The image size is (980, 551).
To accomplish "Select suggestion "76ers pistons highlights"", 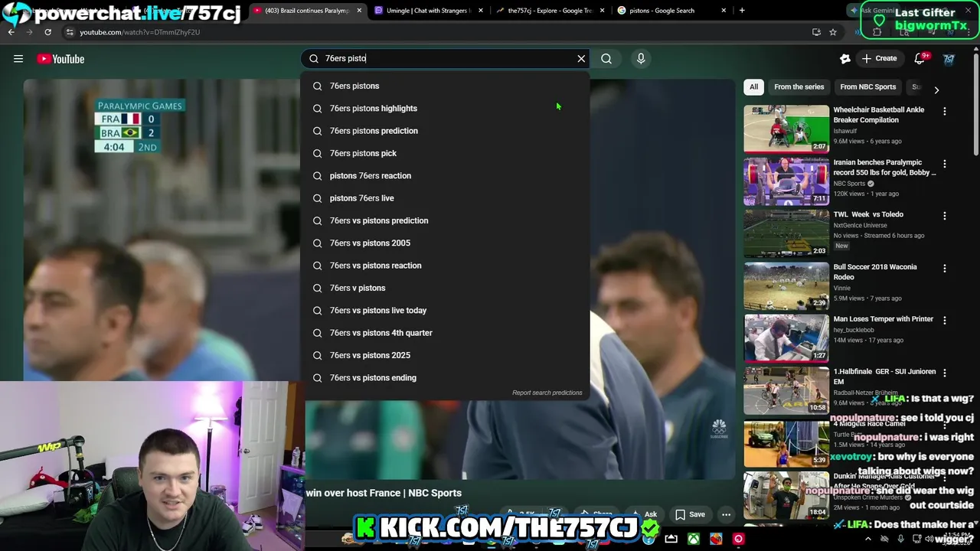I will 446,108.
